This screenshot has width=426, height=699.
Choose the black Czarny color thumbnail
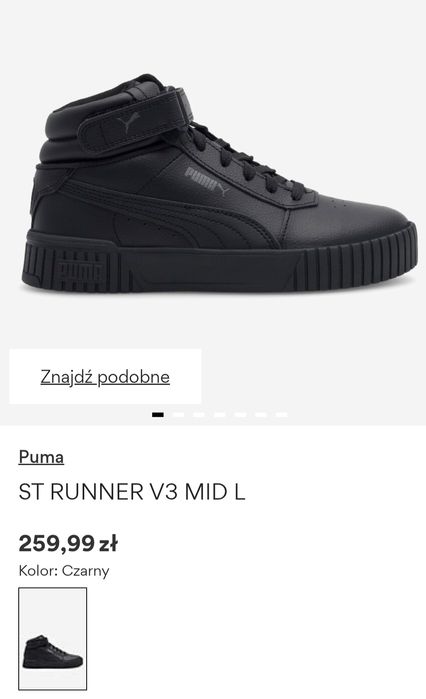click(x=53, y=638)
